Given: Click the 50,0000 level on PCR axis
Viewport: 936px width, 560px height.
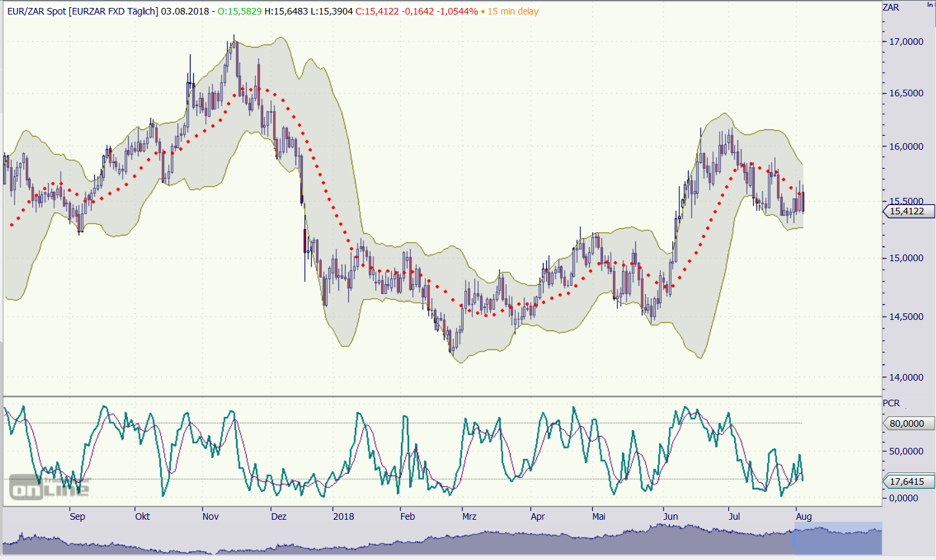Looking at the screenshot, I should [906, 451].
